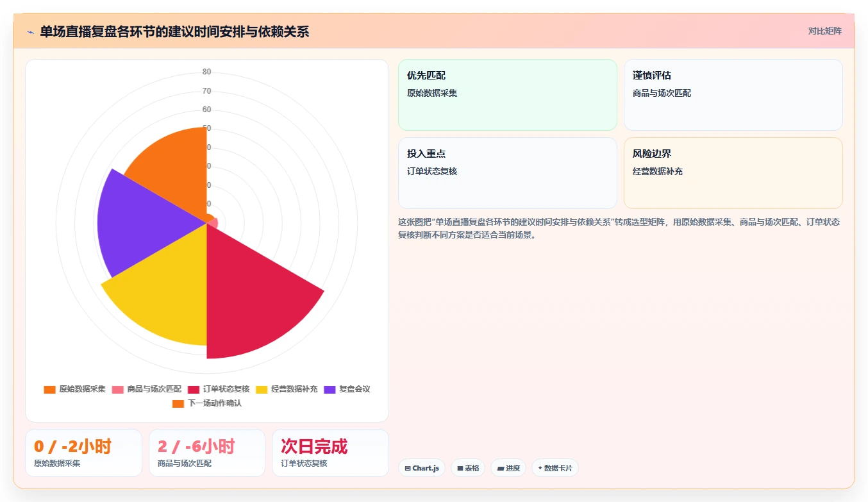
Task: Click the 数据卡片 tag chip
Action: pyautogui.click(x=555, y=468)
